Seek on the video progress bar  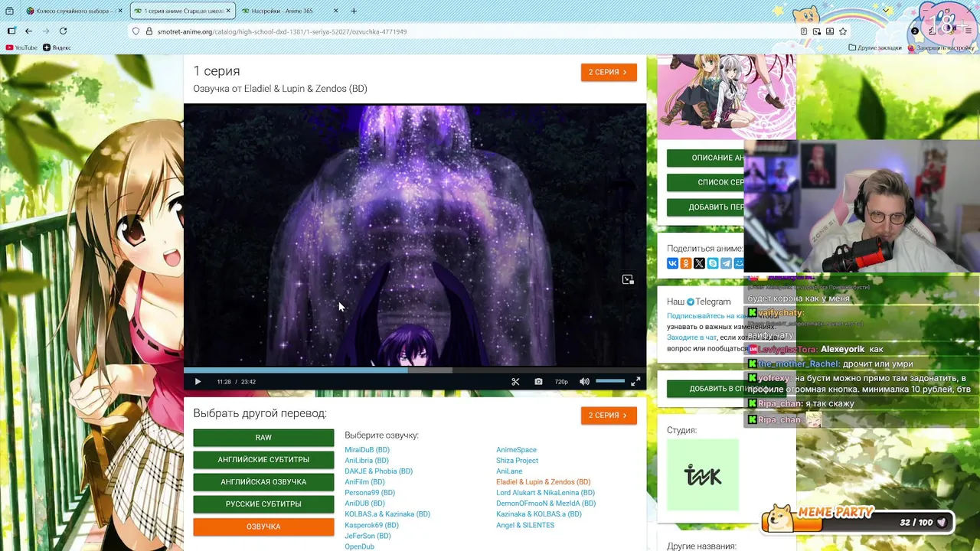click(x=415, y=370)
